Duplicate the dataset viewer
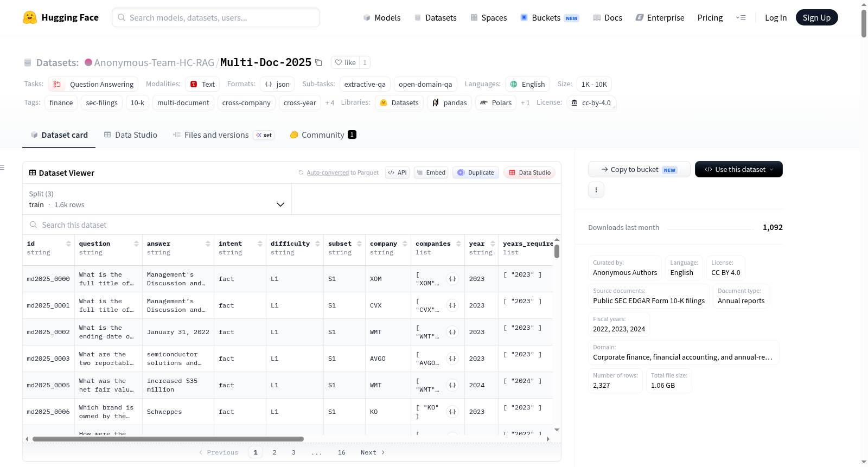The width and height of the screenshot is (868, 467). (476, 172)
